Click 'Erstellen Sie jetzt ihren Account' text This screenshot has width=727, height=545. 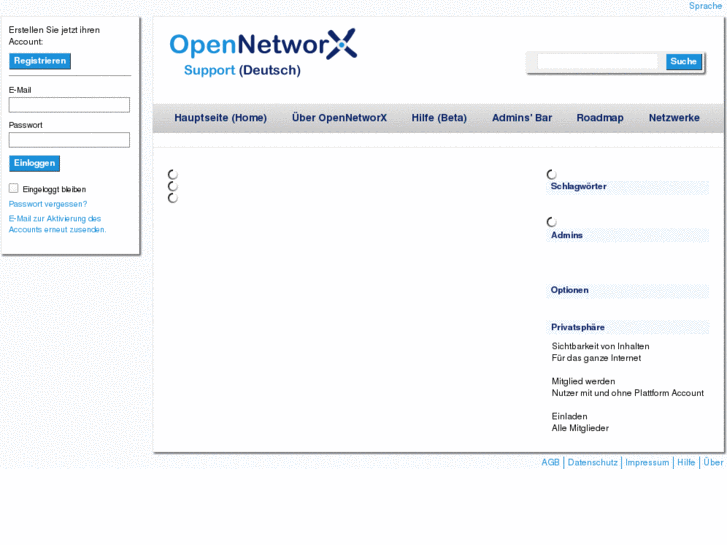click(x=54, y=36)
